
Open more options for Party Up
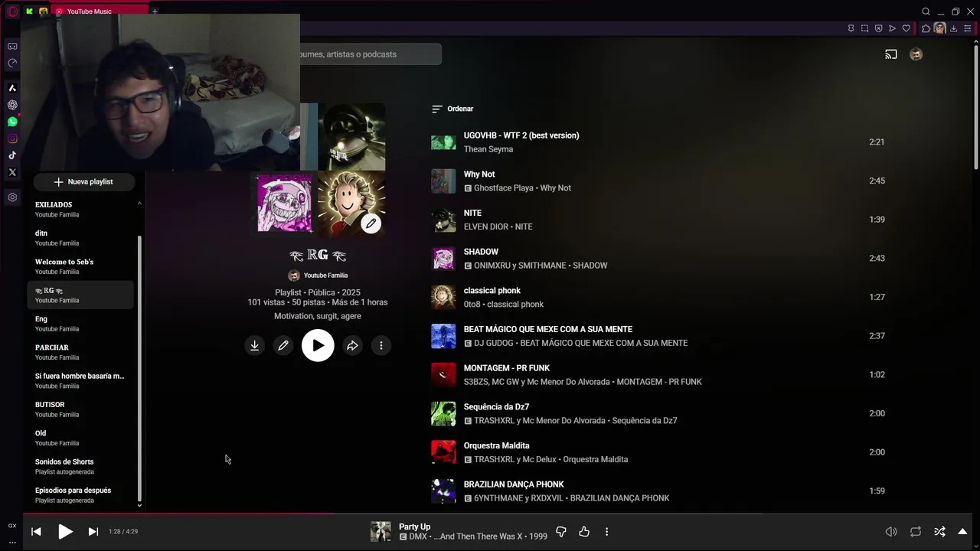(x=606, y=531)
